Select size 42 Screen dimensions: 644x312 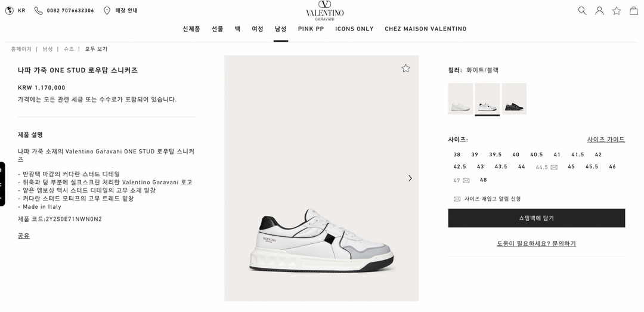[598, 155]
